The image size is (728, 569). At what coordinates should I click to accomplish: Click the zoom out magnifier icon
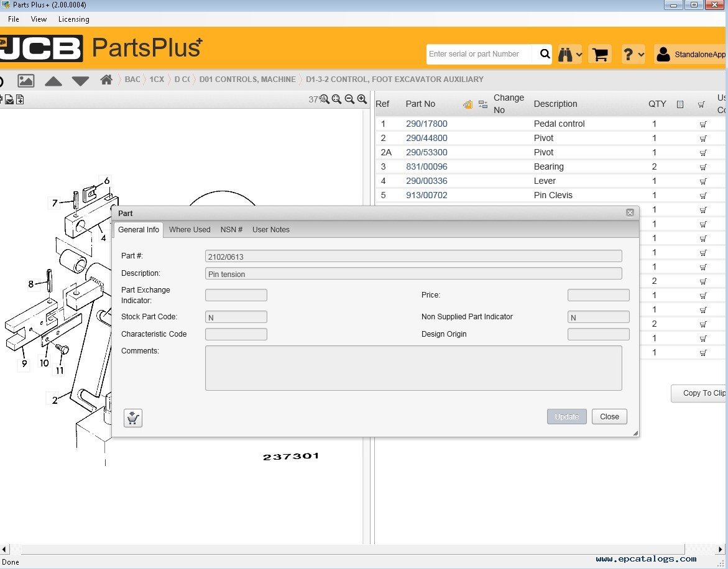(349, 99)
